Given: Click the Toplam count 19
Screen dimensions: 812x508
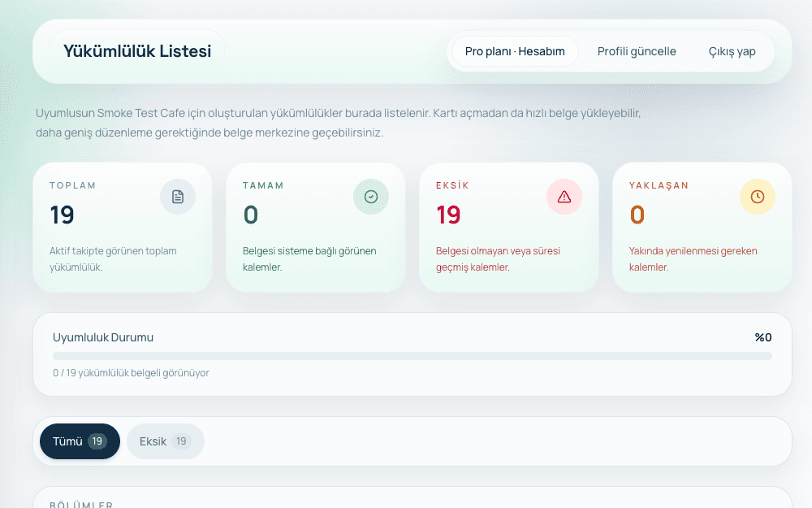Looking at the screenshot, I should (x=63, y=215).
